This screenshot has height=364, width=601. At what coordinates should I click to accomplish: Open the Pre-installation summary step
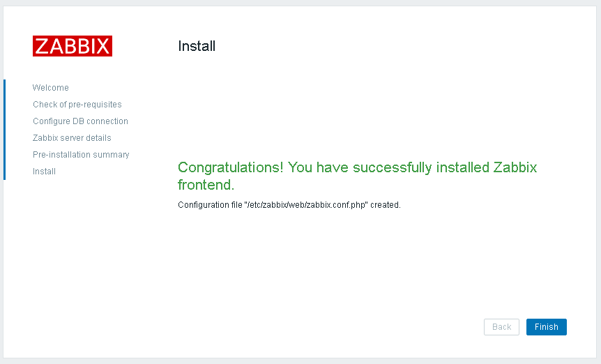[x=81, y=155]
